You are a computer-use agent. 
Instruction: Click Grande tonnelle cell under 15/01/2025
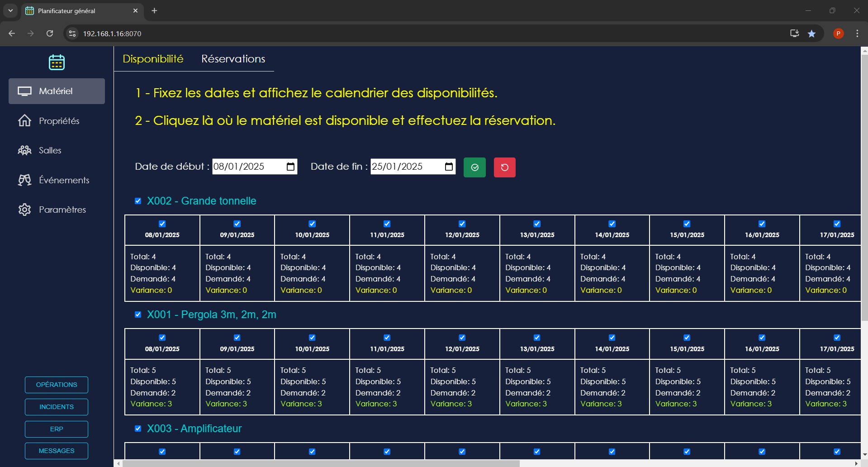pos(687,273)
